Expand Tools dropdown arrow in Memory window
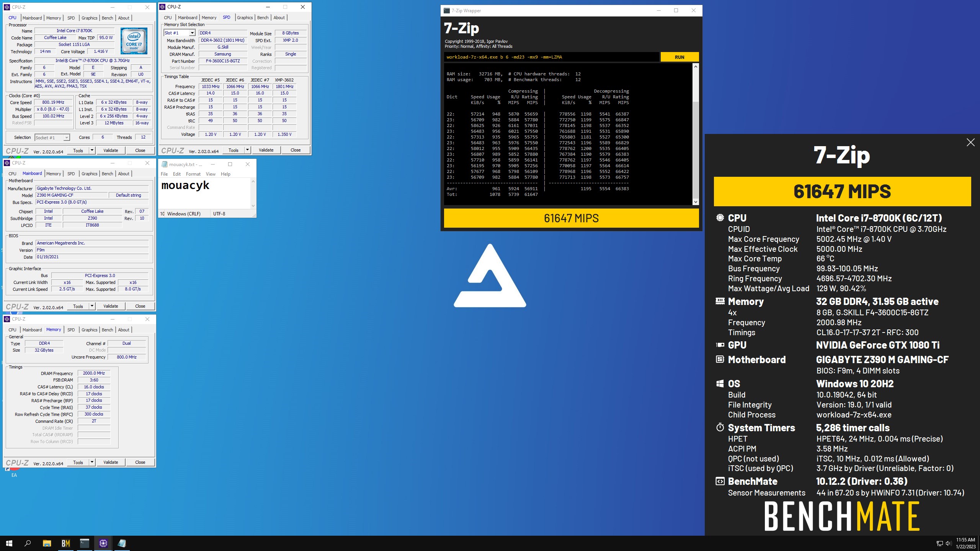This screenshot has width=980, height=551. pos(92,462)
